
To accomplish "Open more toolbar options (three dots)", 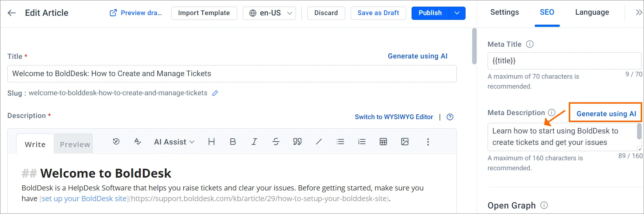I will pos(428,142).
